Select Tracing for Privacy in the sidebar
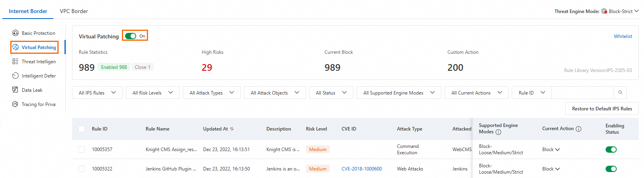644x178 pixels. (x=38, y=104)
